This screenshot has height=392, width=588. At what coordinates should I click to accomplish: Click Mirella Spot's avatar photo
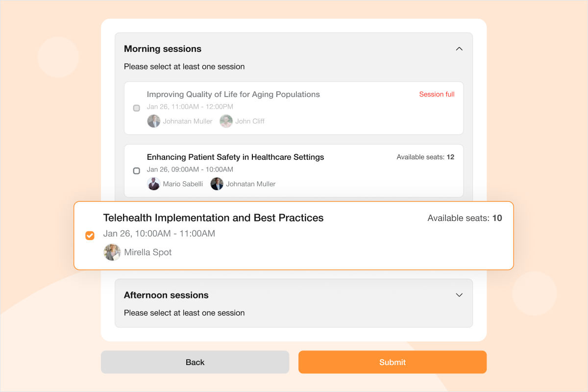point(112,252)
